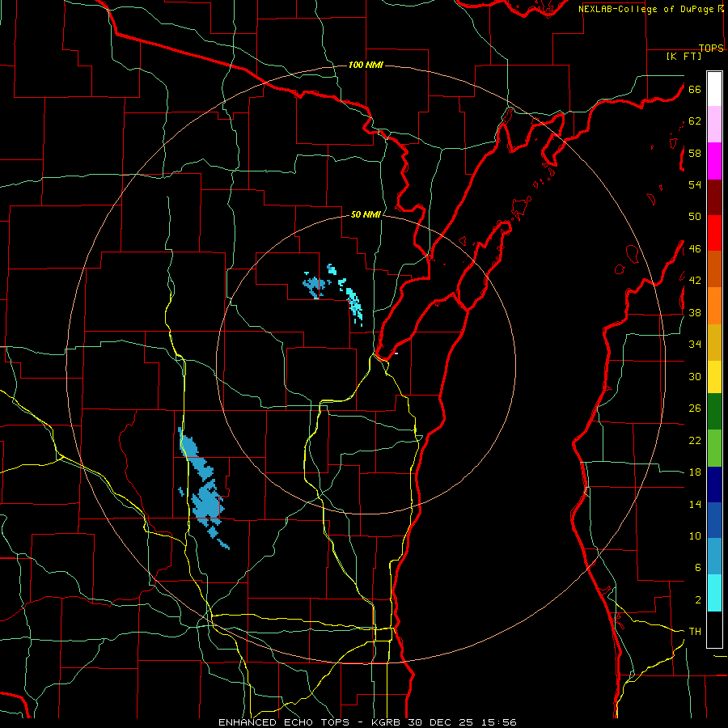Click the black TH threshold swatch
Image resolution: width=728 pixels, height=728 pixels.
(x=714, y=629)
